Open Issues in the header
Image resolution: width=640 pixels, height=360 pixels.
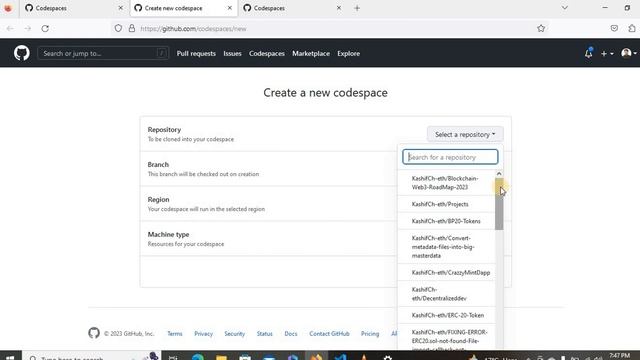(232, 53)
